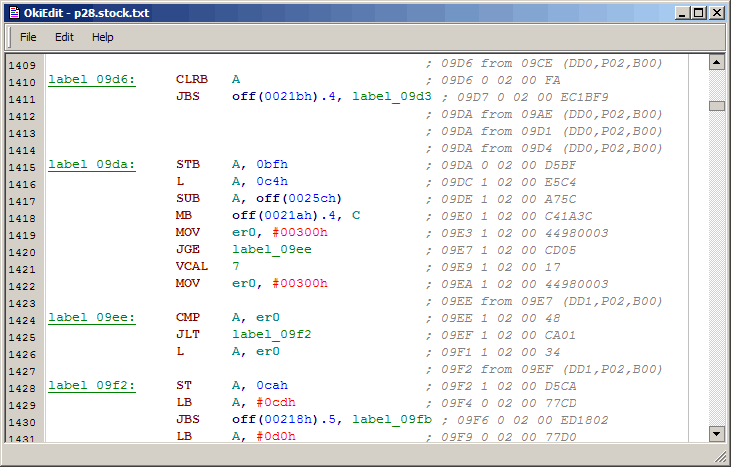
Task: Click label_09ee operand of JGE
Action: [272, 249]
